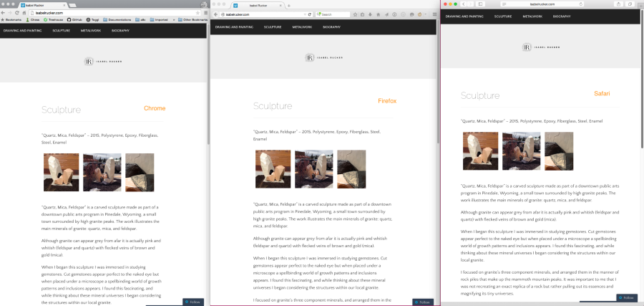Viewport: 644px width, 306px height.
Task: Click Drawing and Painting link in Firefox
Action: pyautogui.click(x=235, y=27)
